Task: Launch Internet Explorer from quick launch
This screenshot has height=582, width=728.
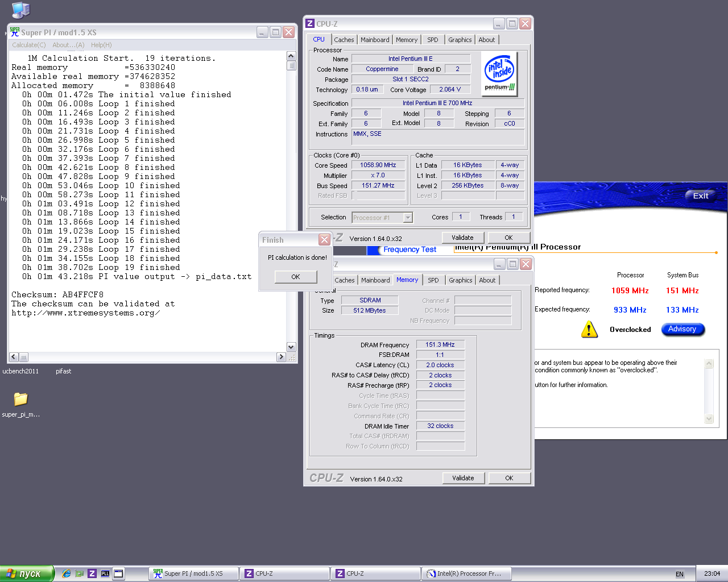Action: 67,573
